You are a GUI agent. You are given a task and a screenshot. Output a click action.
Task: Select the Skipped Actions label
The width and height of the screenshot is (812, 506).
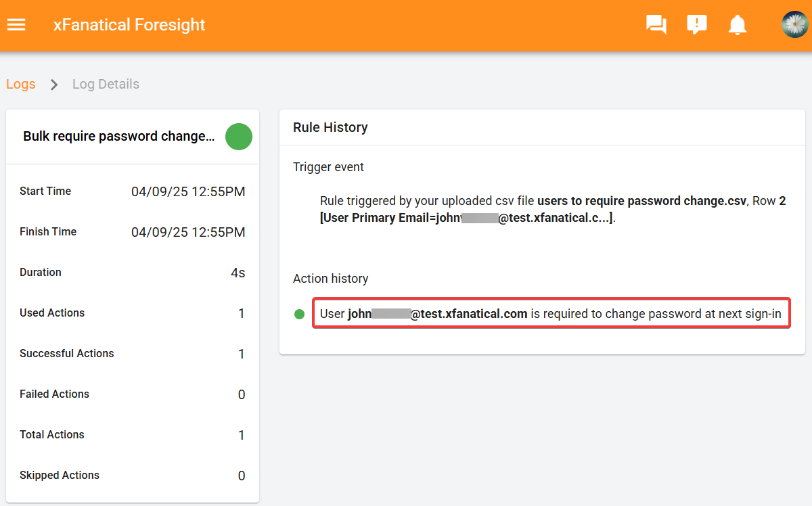pos(60,476)
